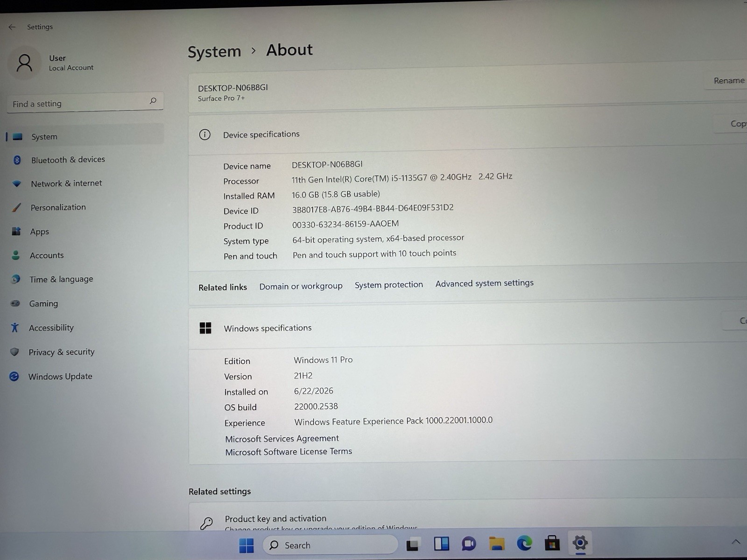
Task: Click the taskbar Search box
Action: coord(330,545)
